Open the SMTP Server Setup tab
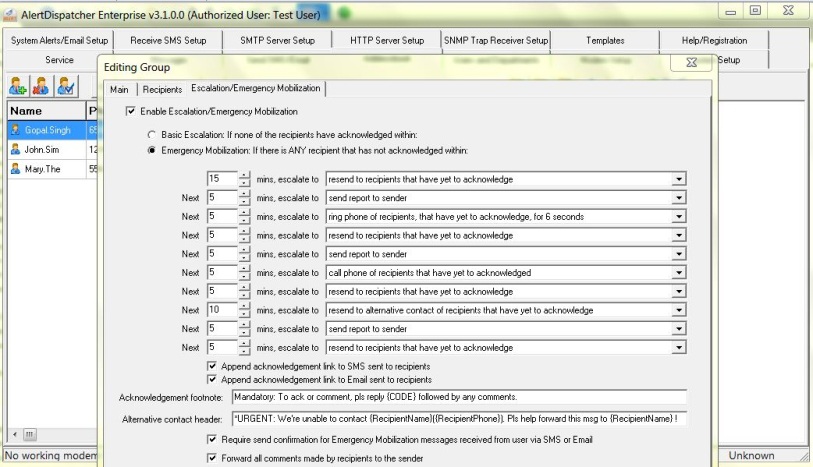 [x=277, y=40]
